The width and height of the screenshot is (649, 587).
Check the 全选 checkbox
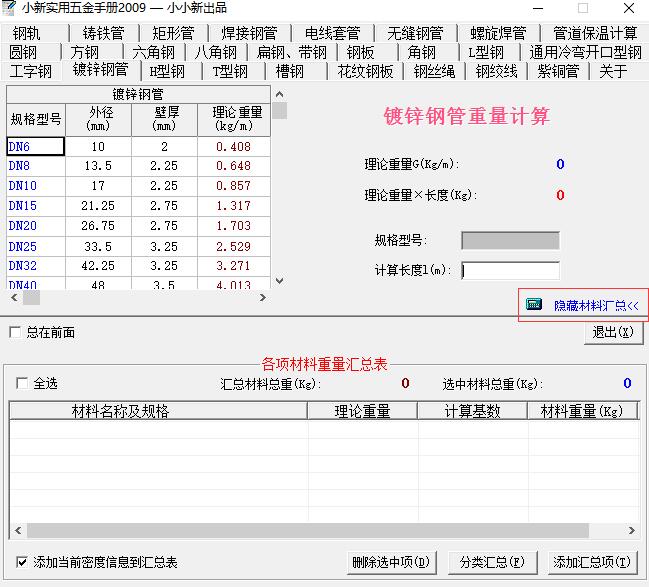pyautogui.click(x=22, y=383)
